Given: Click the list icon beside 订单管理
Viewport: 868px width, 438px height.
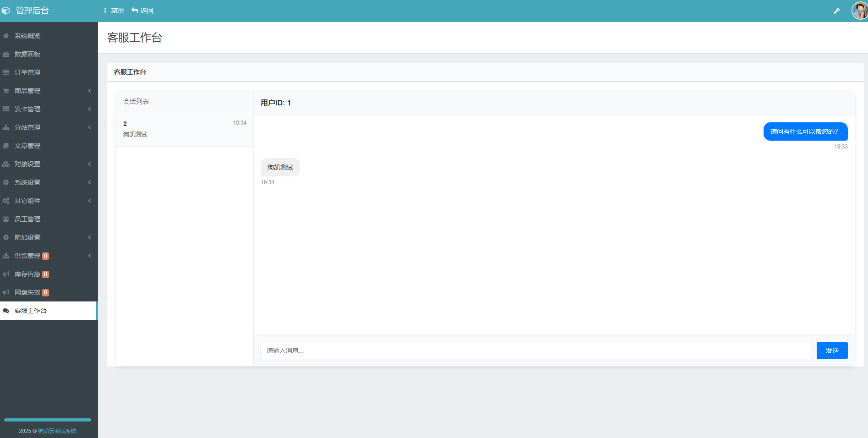Looking at the screenshot, I should (x=6, y=72).
